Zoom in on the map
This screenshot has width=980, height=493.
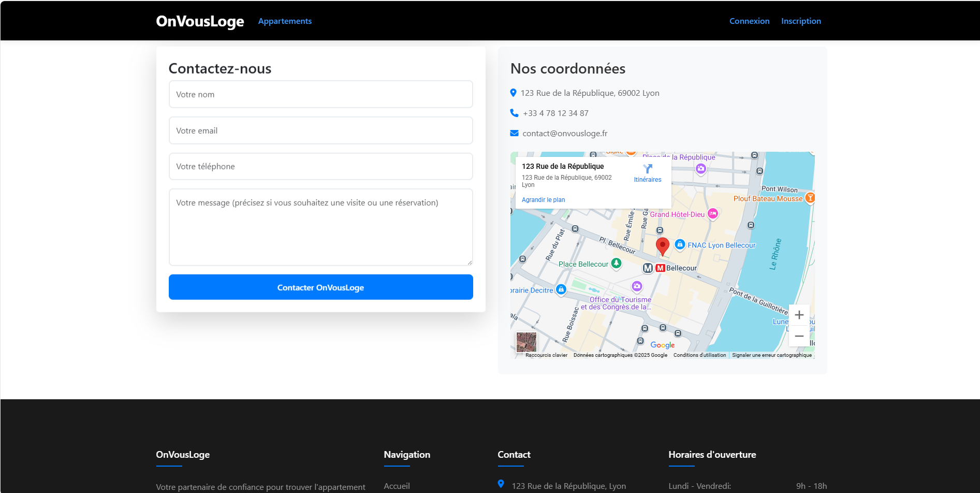click(x=799, y=315)
